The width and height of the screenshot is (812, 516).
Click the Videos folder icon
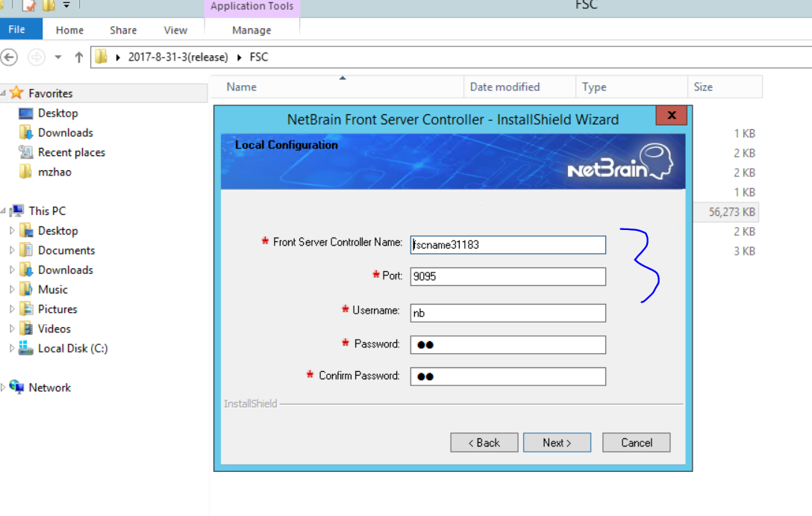click(x=26, y=329)
